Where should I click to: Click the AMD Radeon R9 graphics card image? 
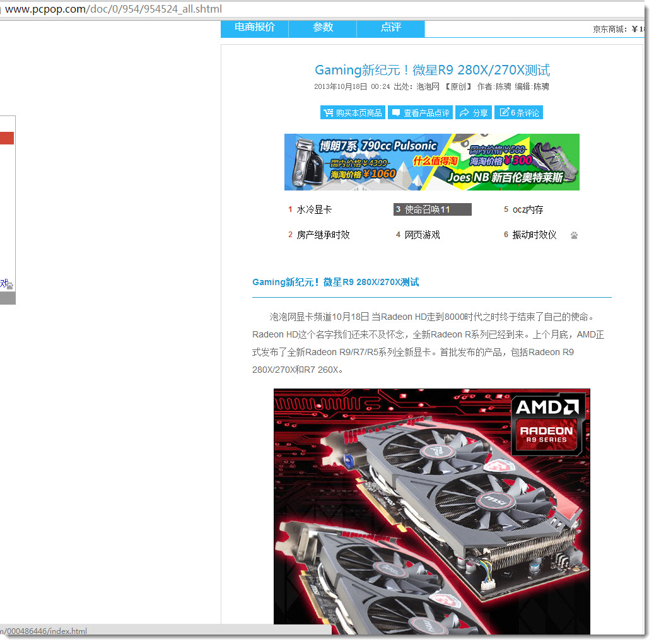coord(431,512)
